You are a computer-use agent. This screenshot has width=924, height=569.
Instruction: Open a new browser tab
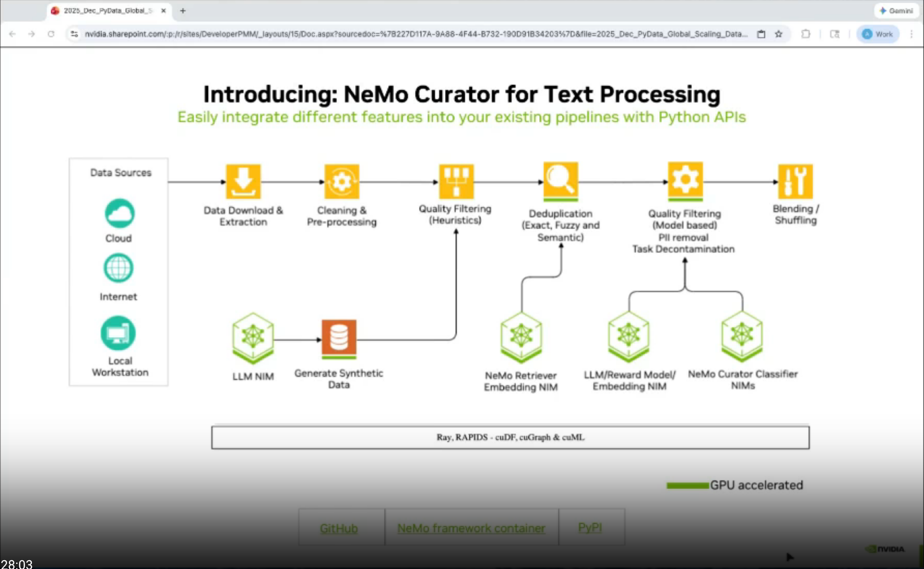point(183,10)
